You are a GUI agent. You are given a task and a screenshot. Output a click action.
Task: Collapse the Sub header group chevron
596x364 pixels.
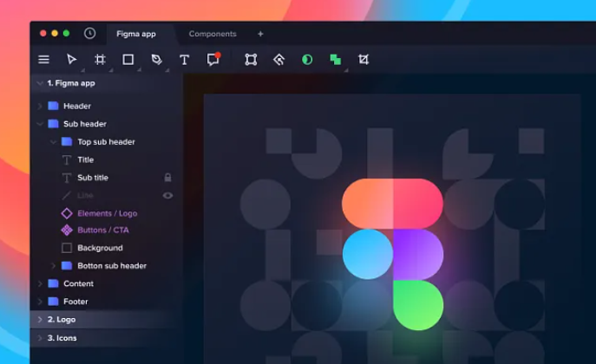[40, 124]
